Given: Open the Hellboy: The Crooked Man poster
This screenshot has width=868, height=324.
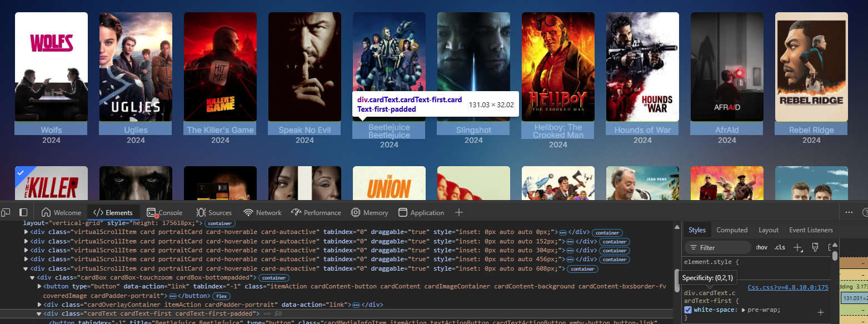Looking at the screenshot, I should (x=558, y=67).
